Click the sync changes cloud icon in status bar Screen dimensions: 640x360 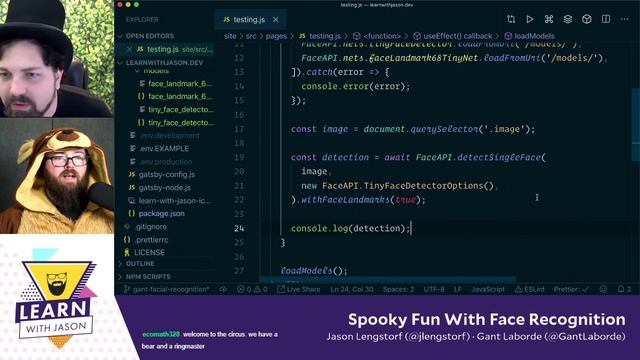coord(223,289)
